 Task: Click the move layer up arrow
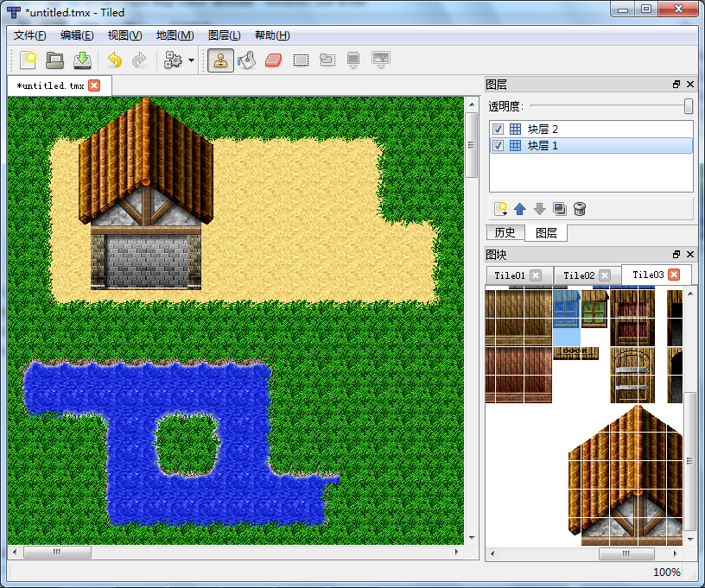(520, 209)
